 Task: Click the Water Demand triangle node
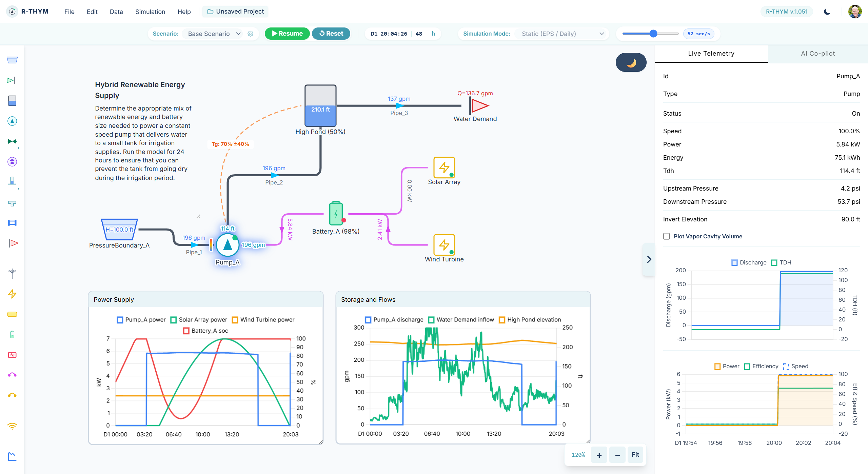(x=479, y=106)
